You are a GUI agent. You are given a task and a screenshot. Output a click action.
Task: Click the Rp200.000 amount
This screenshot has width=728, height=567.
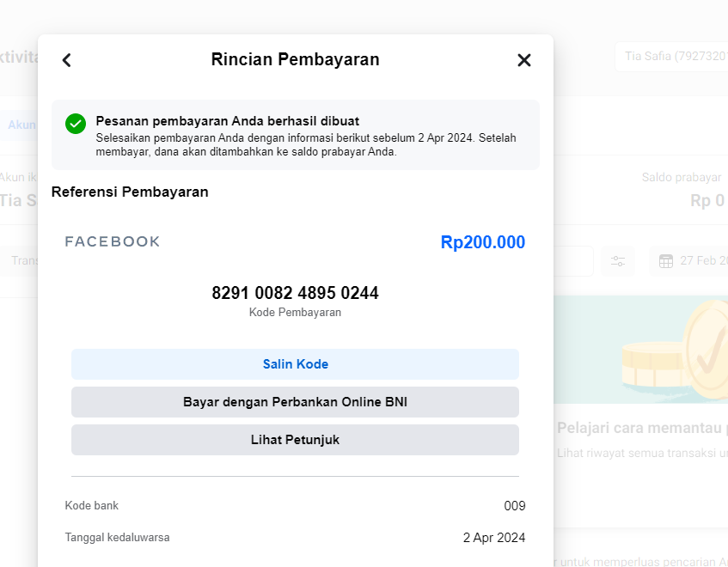[482, 242]
